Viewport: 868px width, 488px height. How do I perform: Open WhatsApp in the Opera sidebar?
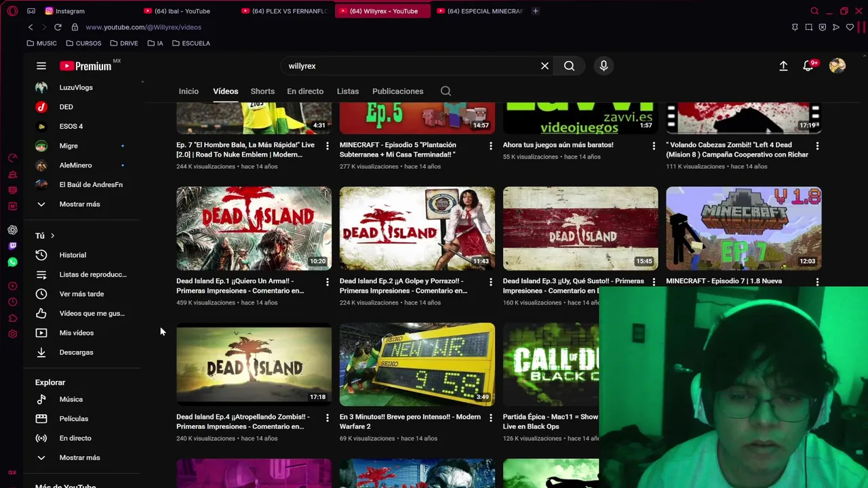pyautogui.click(x=12, y=262)
